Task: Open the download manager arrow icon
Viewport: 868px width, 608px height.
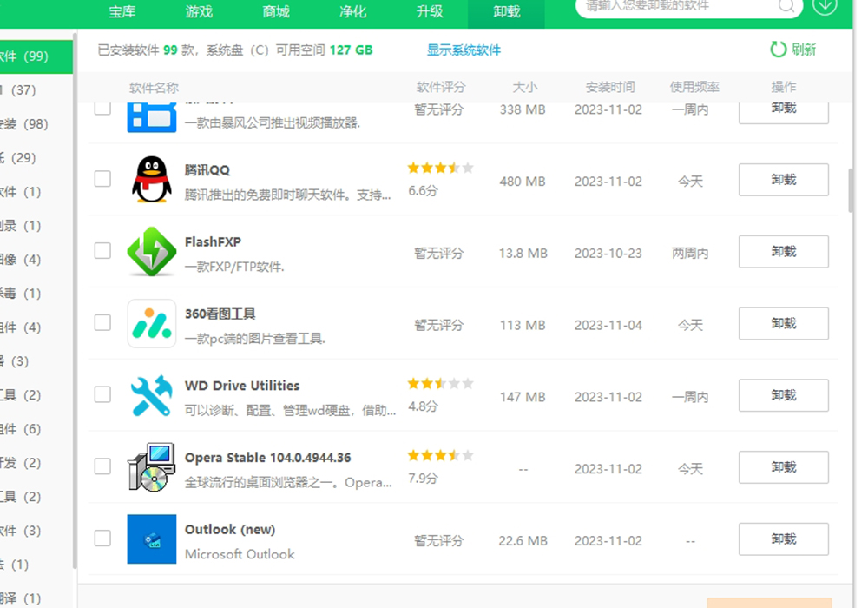Action: click(x=825, y=6)
